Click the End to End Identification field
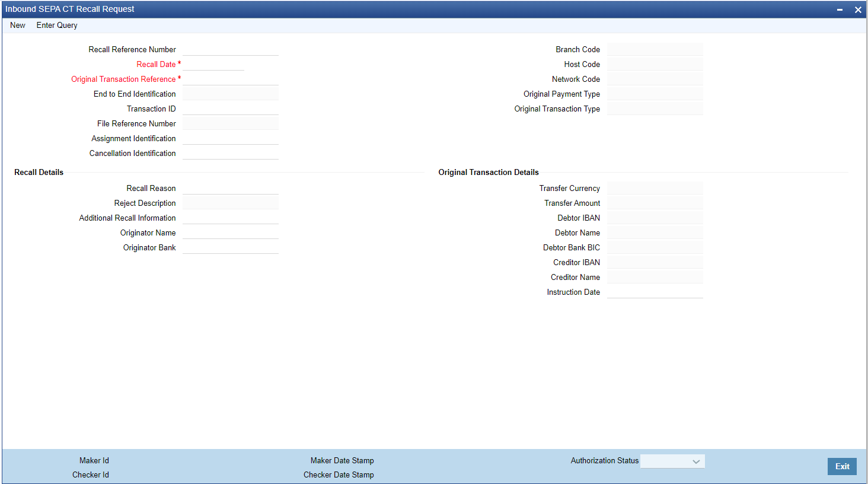The image size is (868, 484). tap(231, 94)
